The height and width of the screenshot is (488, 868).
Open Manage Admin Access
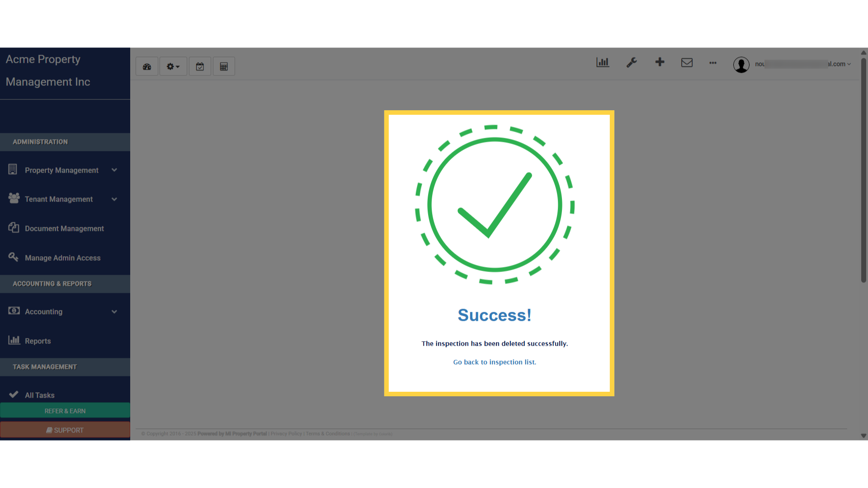pyautogui.click(x=62, y=258)
